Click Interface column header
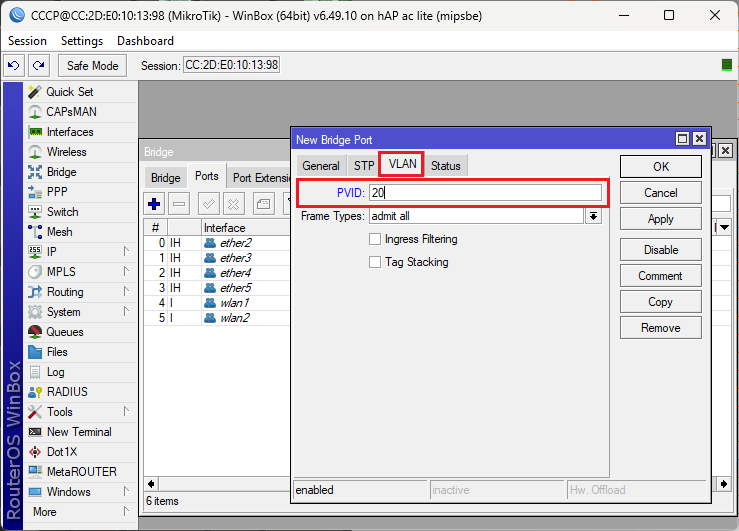739x531 pixels. [x=246, y=228]
